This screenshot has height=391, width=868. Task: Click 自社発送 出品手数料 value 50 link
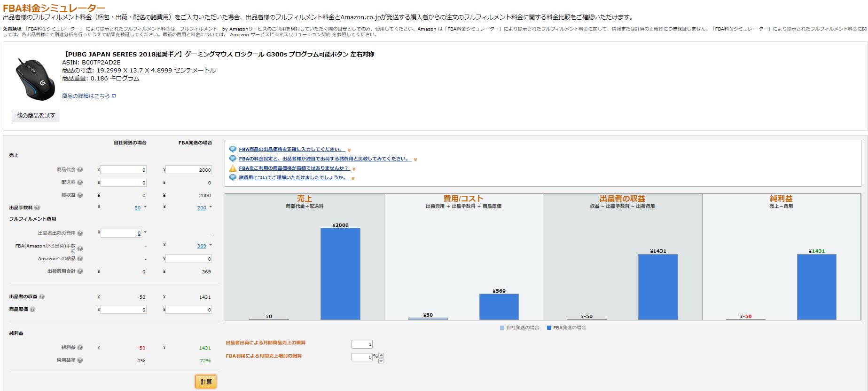[x=138, y=208]
